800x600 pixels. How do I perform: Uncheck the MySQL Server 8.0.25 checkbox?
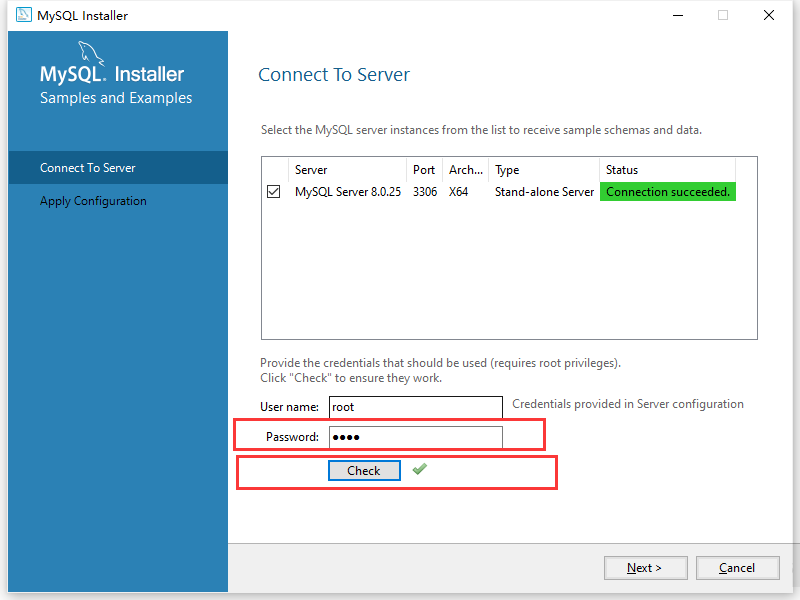tap(274, 192)
